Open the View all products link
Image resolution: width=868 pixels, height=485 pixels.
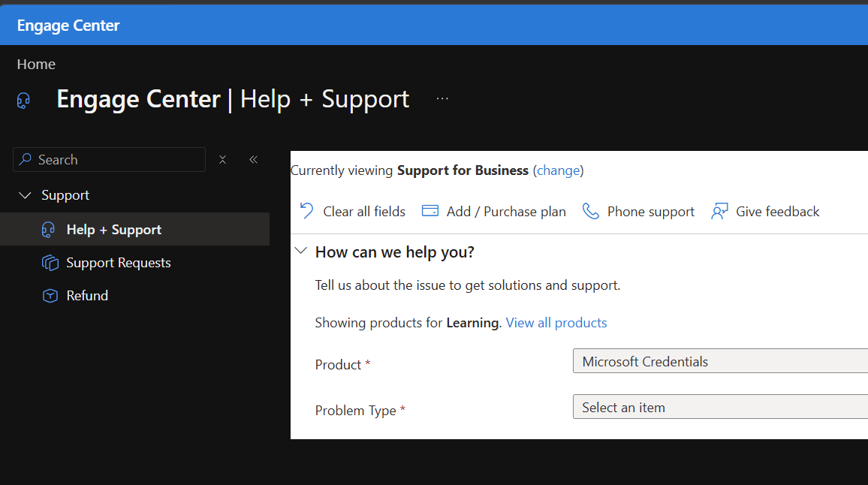556,323
